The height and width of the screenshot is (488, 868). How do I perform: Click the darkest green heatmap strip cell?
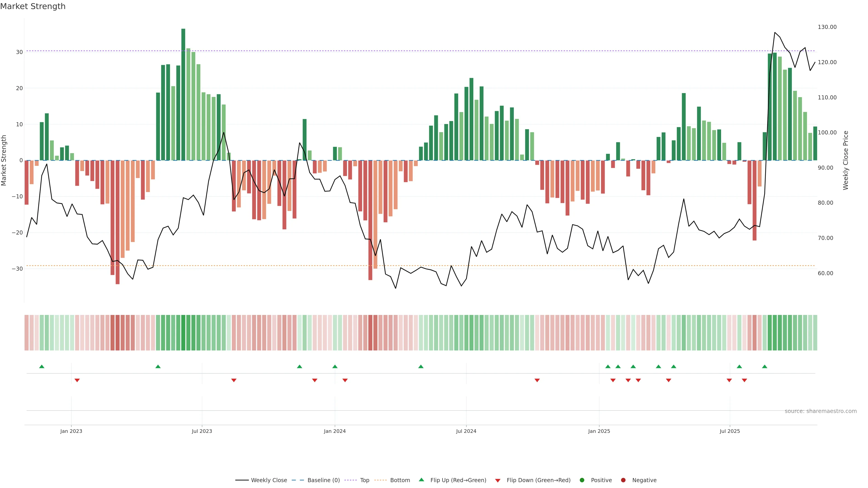coord(183,333)
